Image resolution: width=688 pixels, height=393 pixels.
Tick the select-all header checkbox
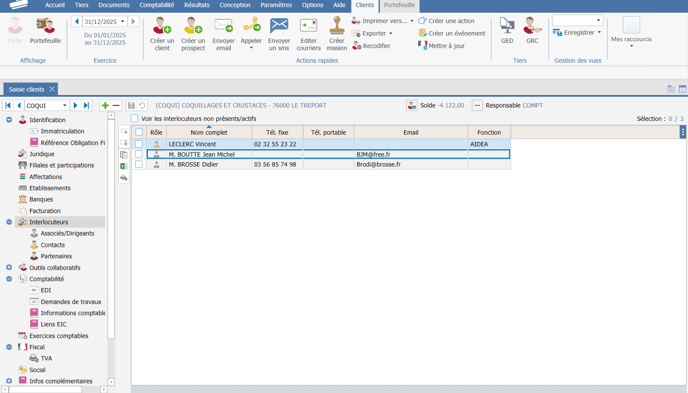click(x=139, y=132)
